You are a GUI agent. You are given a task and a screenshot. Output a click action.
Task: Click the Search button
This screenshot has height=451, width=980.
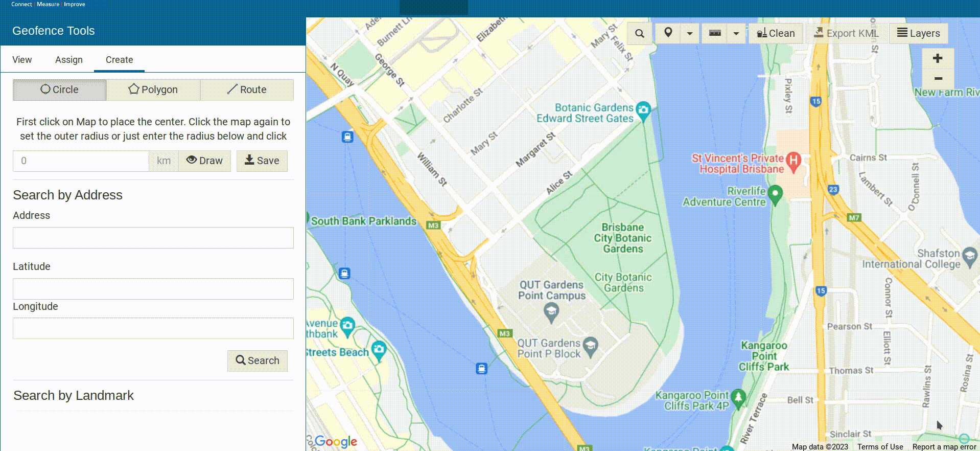click(258, 360)
